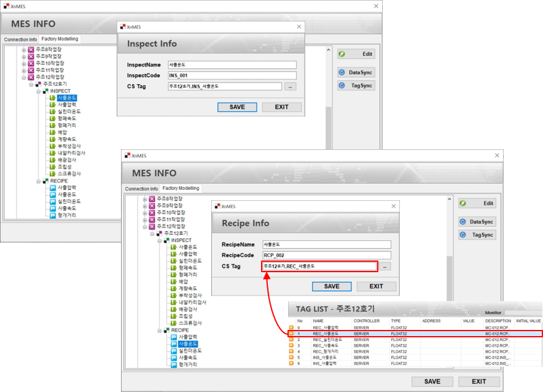Select 스크류검사 inspect item in the back window tree
The height and width of the screenshot is (392, 543).
[69, 174]
